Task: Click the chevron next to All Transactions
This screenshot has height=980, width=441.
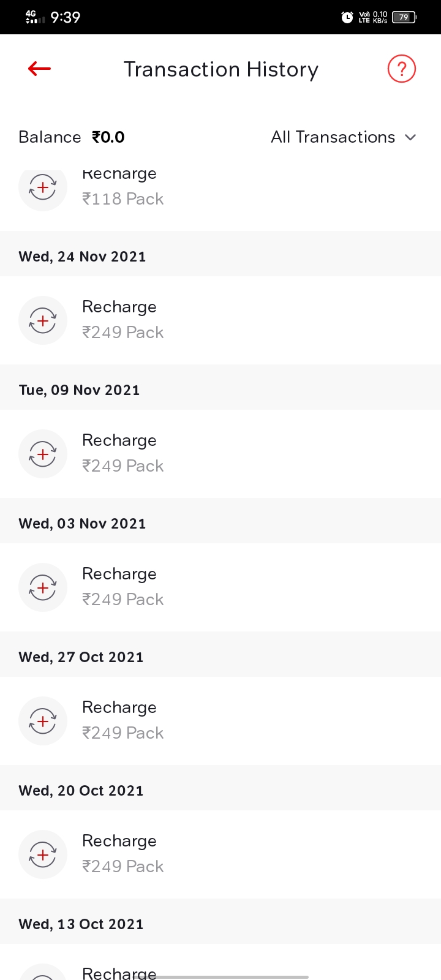Action: point(410,137)
